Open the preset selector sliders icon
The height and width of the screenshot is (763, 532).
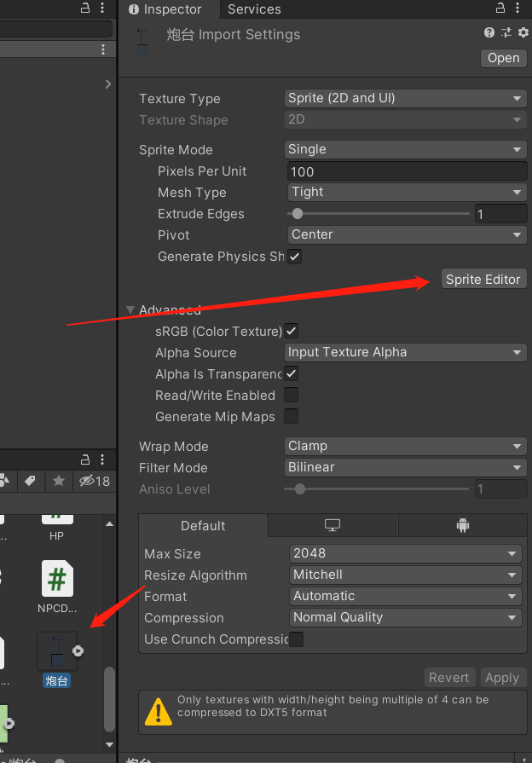pyautogui.click(x=506, y=32)
